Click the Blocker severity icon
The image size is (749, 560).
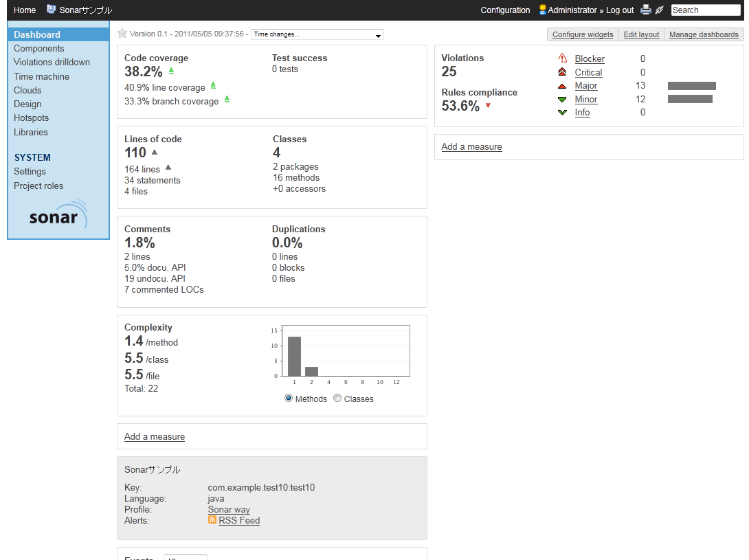click(563, 58)
